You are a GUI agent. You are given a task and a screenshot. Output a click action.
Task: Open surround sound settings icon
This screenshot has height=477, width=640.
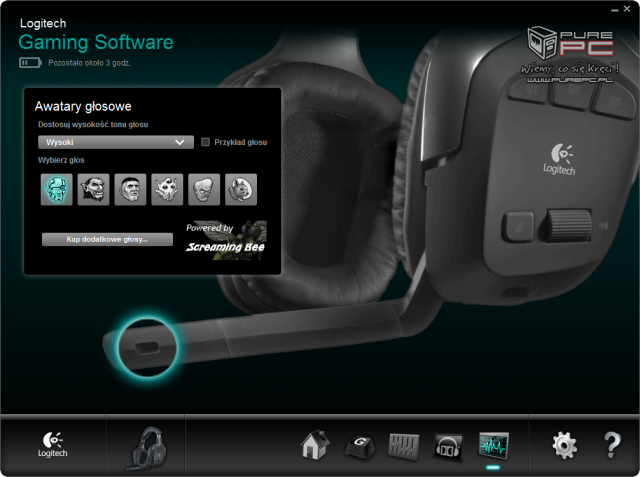pyautogui.click(x=448, y=446)
